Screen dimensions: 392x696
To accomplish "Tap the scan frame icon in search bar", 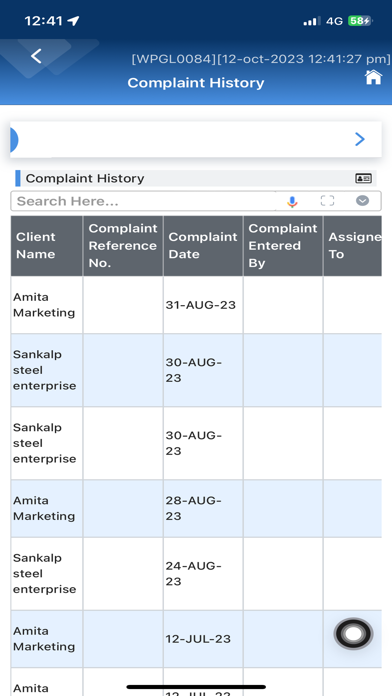I will click(327, 201).
